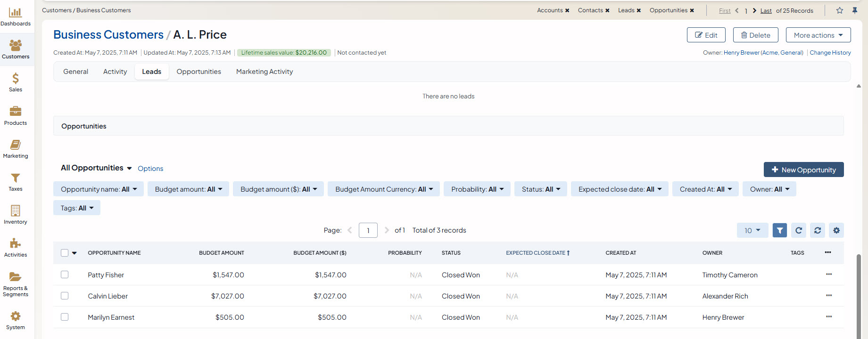Open the Change History link

(x=830, y=53)
